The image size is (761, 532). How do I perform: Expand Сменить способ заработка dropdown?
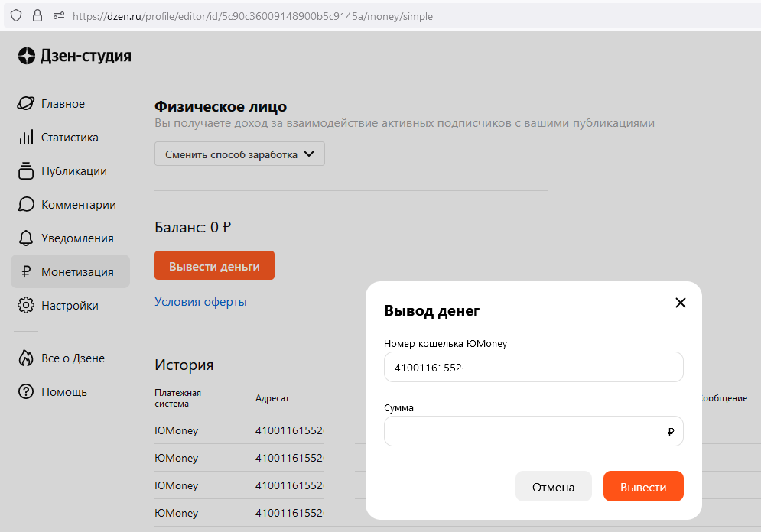tap(239, 154)
